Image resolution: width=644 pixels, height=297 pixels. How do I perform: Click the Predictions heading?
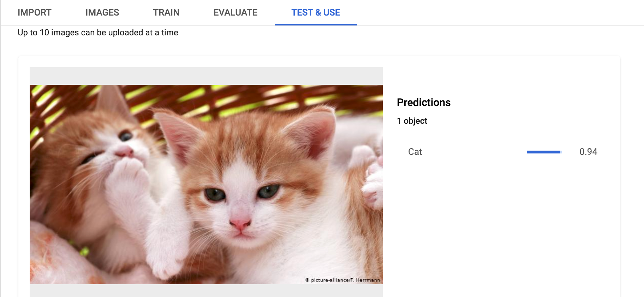pyautogui.click(x=424, y=102)
